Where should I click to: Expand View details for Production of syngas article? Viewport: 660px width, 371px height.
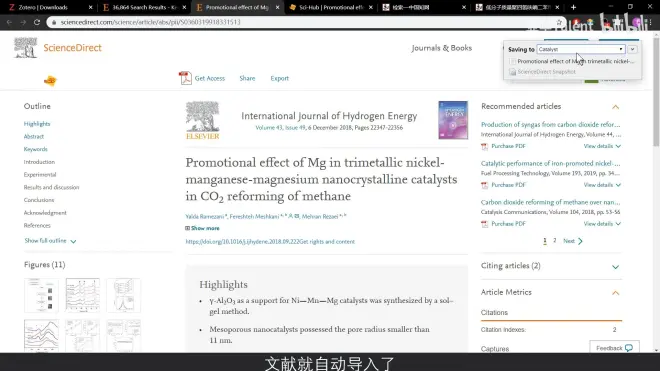tap(602, 146)
